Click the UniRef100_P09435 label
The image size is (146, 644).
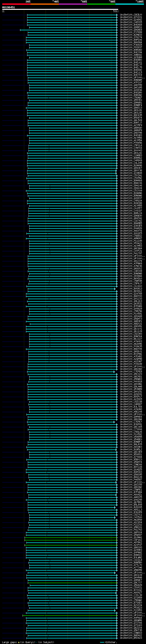click(131, 347)
